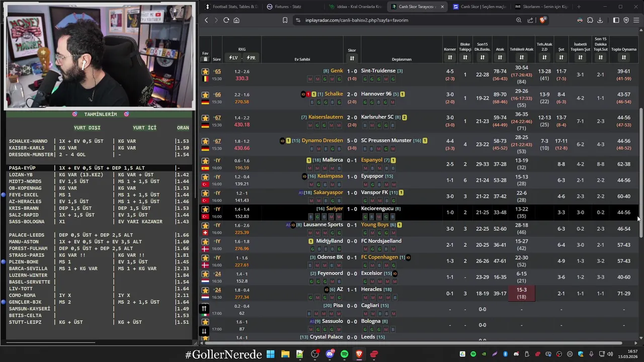Image resolution: width=644 pixels, height=362 pixels.
Task: Sort by Tehlikeli Atak column
Action: coord(522,58)
